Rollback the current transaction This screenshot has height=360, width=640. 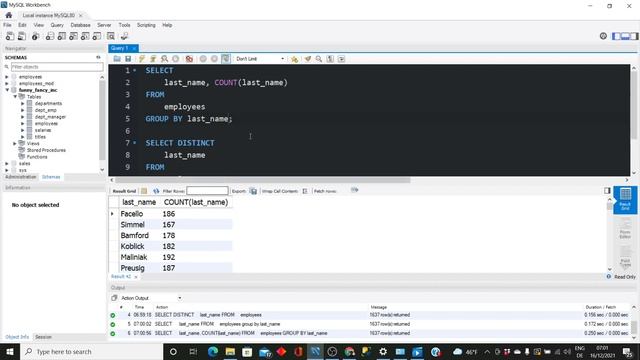pyautogui.click(x=214, y=59)
